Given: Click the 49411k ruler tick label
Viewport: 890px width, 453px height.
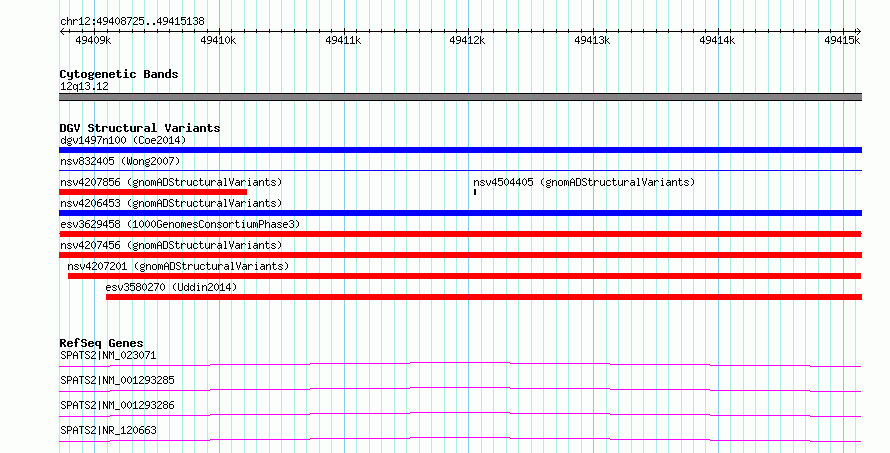Looking at the screenshot, I should (x=343, y=40).
